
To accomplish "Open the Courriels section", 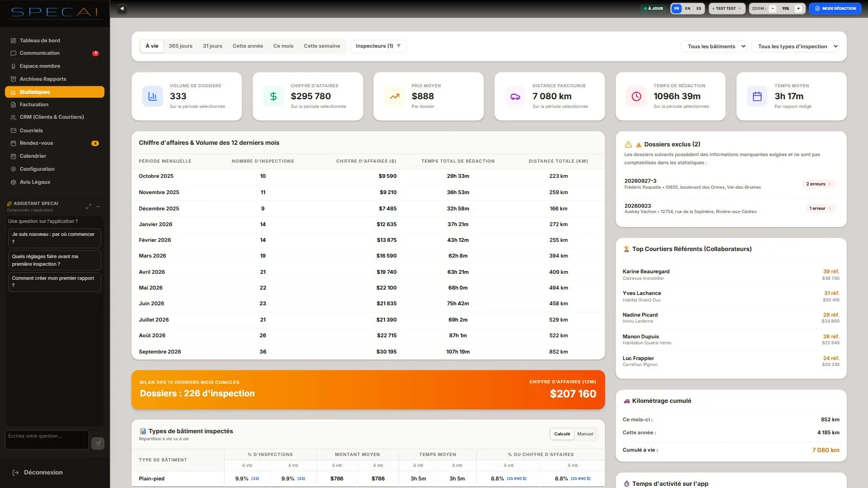I will (x=54, y=131).
